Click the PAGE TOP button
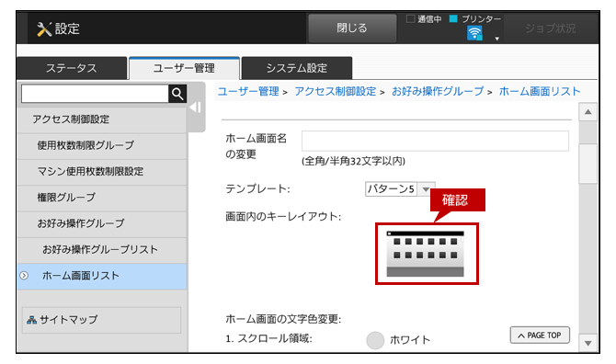The width and height of the screenshot is (616, 364). pos(540,336)
